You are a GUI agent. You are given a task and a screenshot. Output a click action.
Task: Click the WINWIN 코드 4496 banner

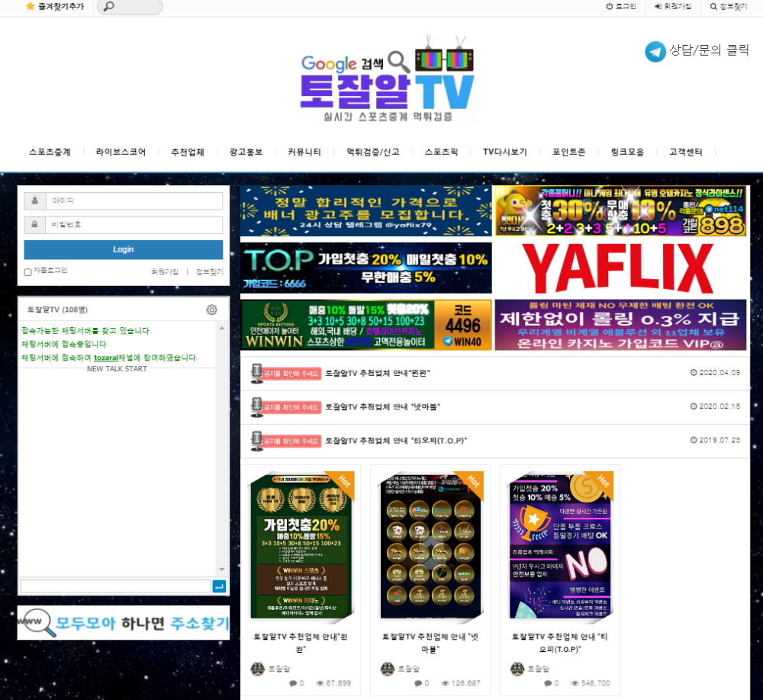pyautogui.click(x=366, y=325)
